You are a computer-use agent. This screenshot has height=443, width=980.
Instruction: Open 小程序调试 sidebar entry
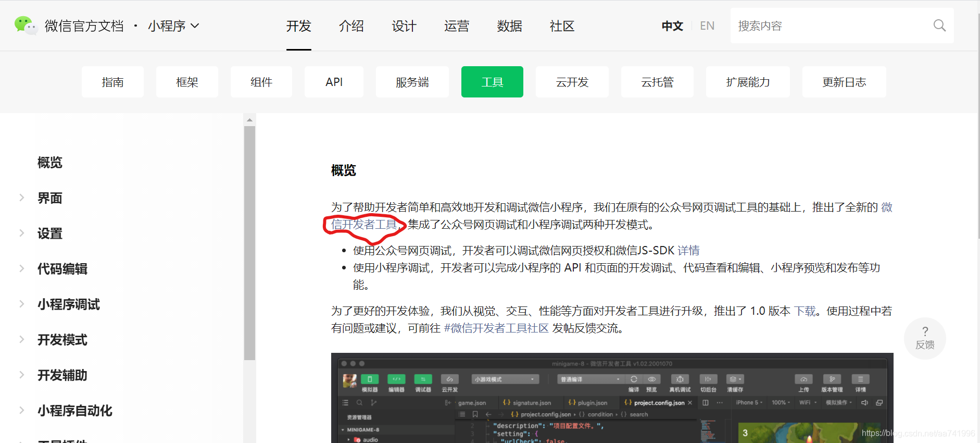point(69,304)
